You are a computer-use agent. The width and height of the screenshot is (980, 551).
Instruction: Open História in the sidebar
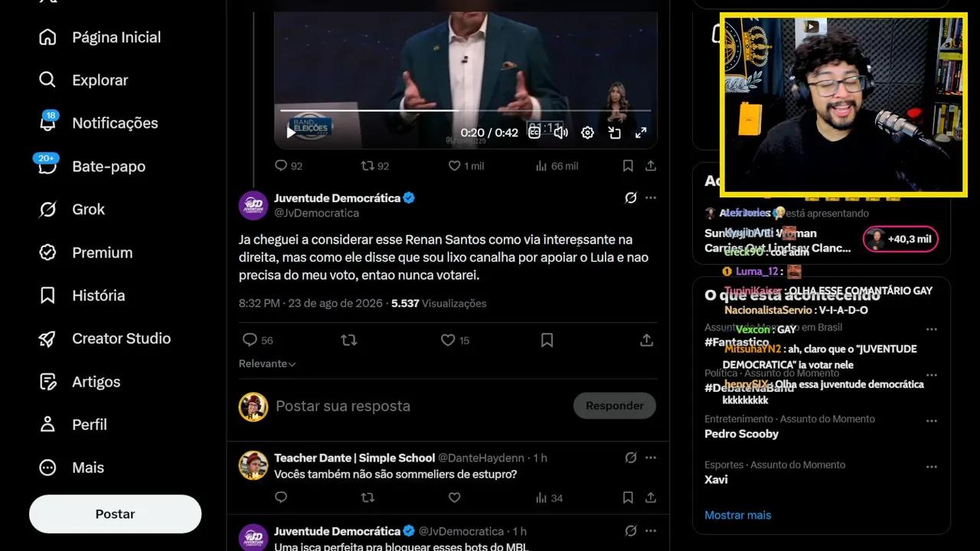pyautogui.click(x=81, y=295)
